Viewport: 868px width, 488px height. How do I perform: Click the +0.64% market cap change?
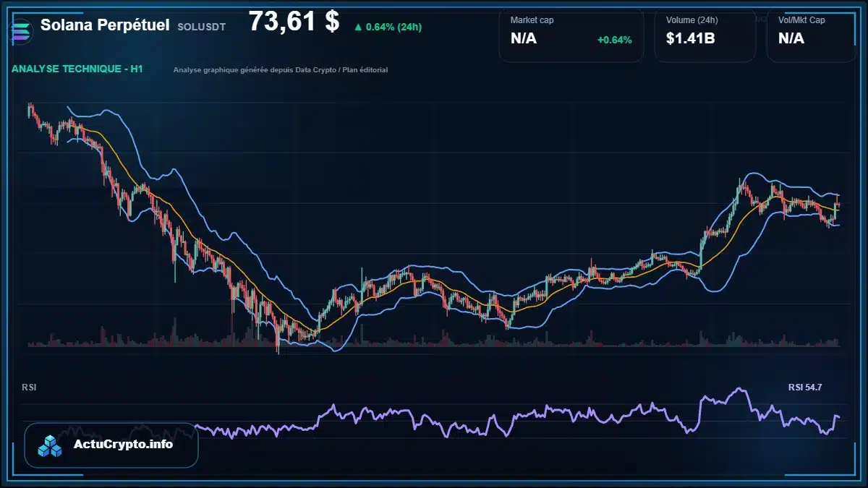click(x=614, y=40)
